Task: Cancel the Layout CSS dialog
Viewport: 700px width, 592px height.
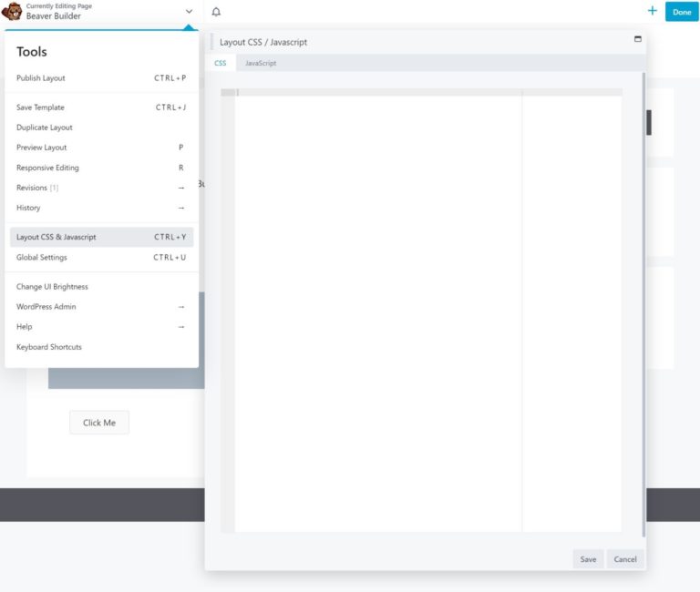Action: [625, 559]
